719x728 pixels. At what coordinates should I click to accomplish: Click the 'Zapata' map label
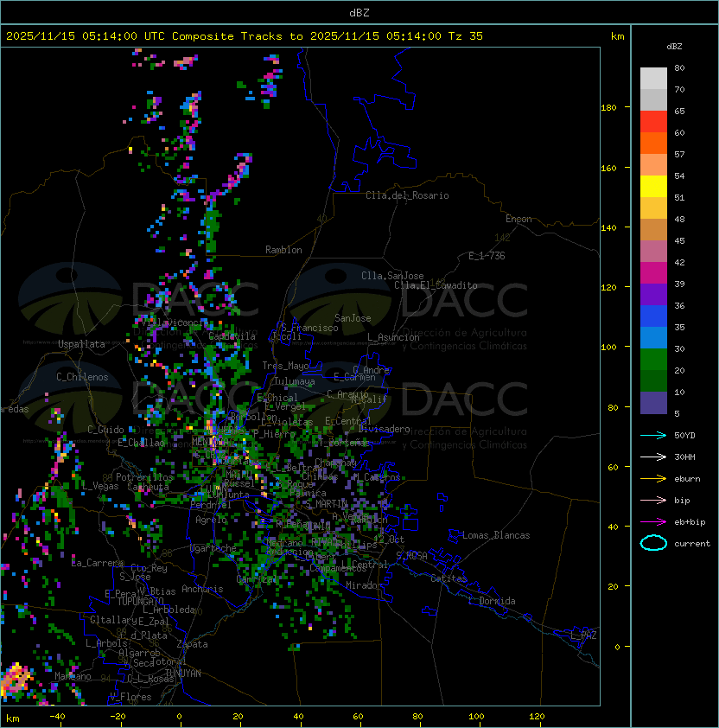pyautogui.click(x=192, y=644)
